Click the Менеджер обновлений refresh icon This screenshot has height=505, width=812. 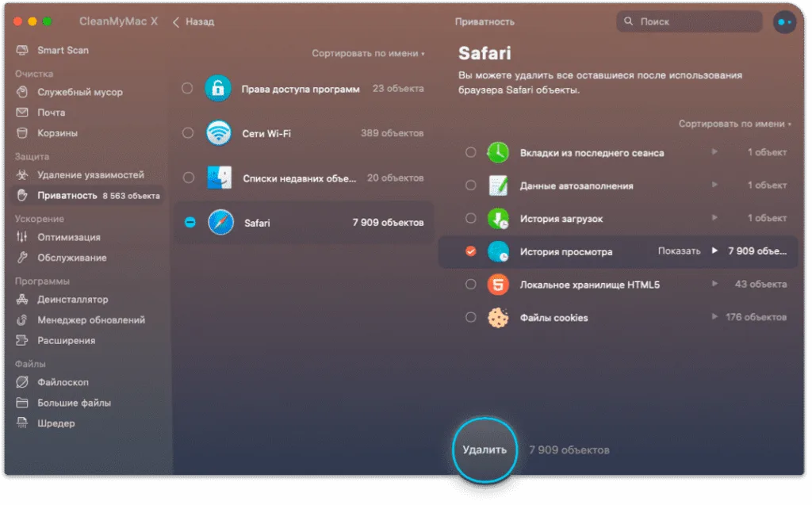point(22,320)
